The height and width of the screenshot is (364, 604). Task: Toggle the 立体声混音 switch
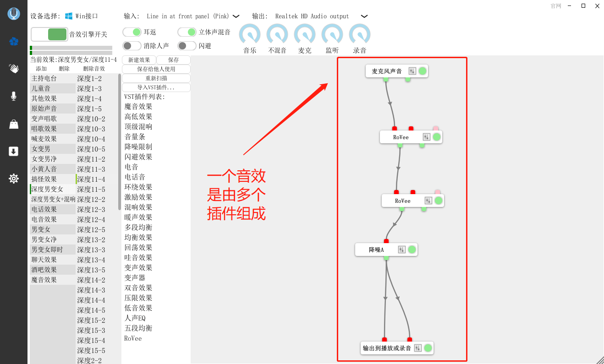tap(187, 32)
